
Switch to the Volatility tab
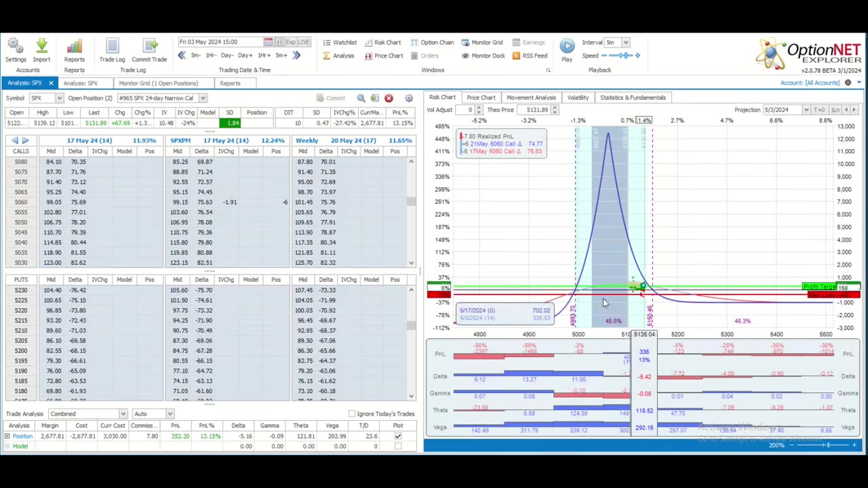pos(578,98)
